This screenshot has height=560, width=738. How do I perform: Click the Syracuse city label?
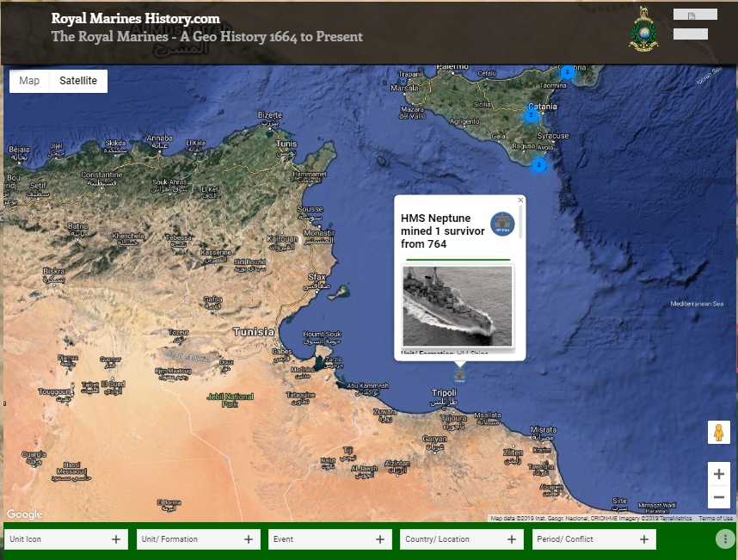(x=553, y=136)
